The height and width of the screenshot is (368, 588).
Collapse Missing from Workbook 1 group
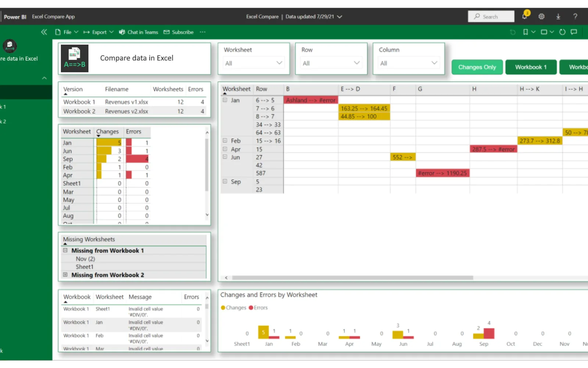[65, 250]
